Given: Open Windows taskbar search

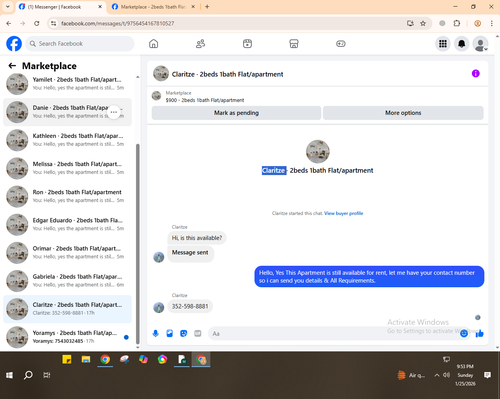Looking at the screenshot, I should point(28,375).
